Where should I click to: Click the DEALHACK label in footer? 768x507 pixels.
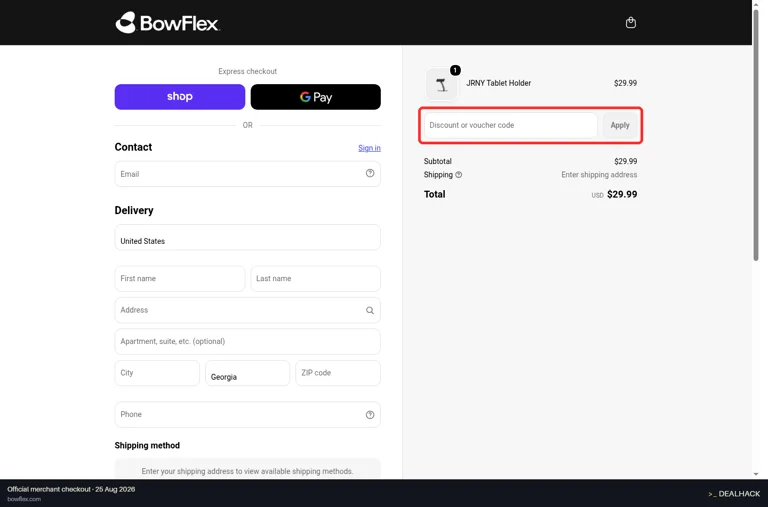pyautogui.click(x=734, y=494)
